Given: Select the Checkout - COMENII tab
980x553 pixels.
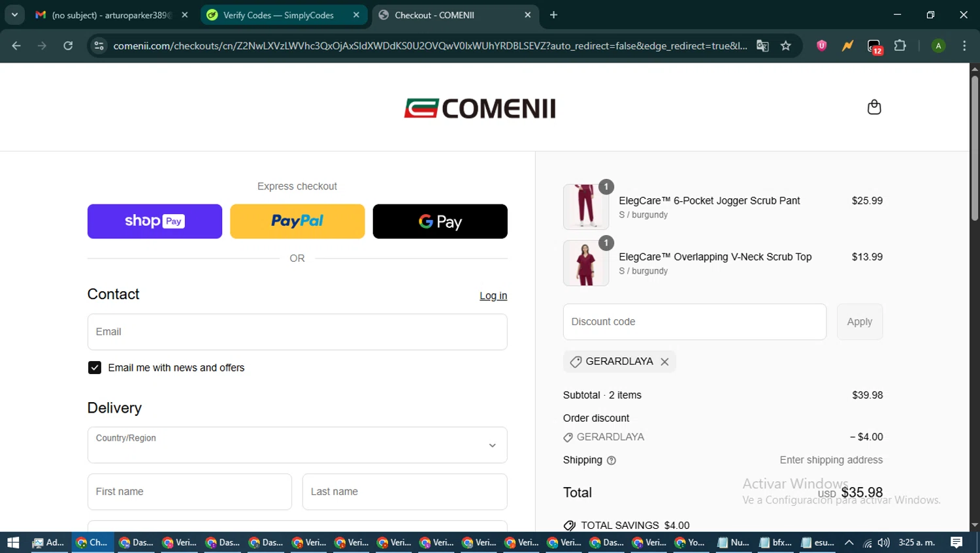Looking at the screenshot, I should click(x=455, y=15).
